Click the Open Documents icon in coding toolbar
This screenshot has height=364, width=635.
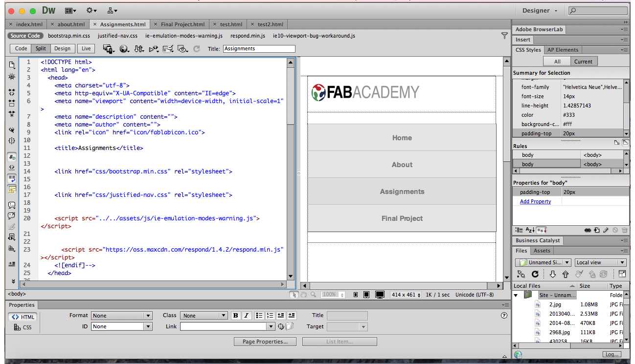(x=12, y=64)
